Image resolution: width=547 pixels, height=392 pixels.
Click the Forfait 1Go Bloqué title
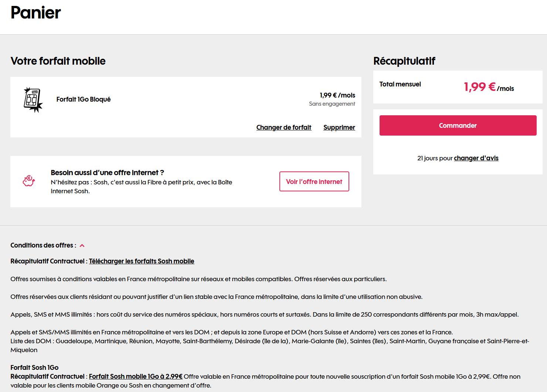[x=84, y=99]
